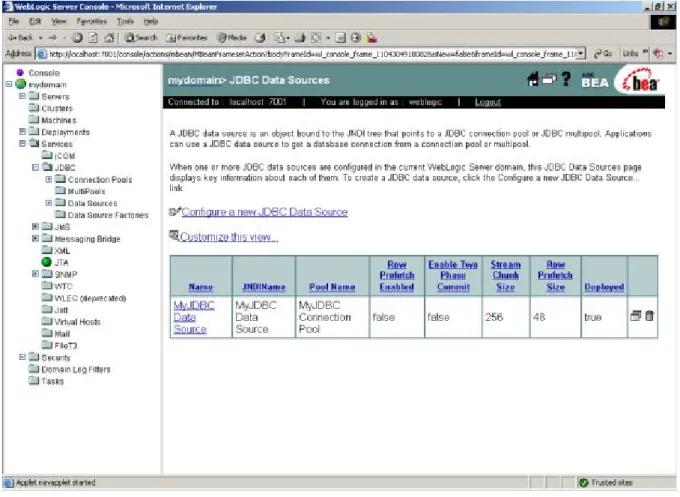Sort table by JNDIName column header

click(x=264, y=287)
